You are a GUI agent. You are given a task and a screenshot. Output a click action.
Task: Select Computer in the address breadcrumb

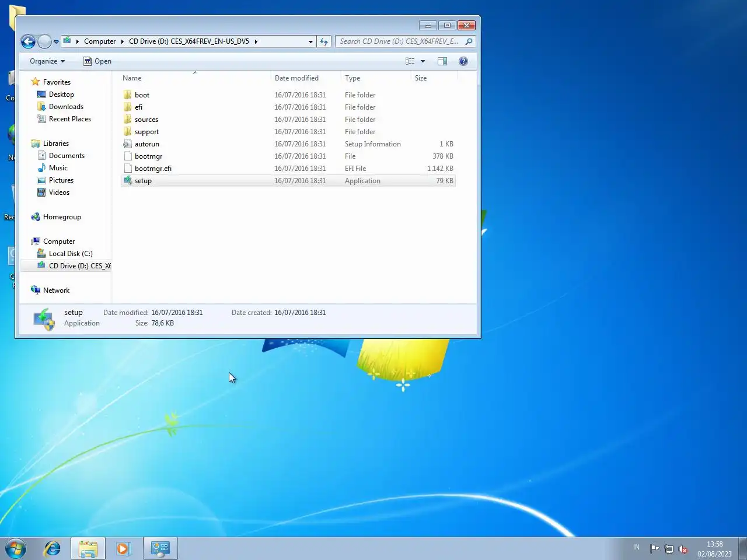click(x=100, y=41)
